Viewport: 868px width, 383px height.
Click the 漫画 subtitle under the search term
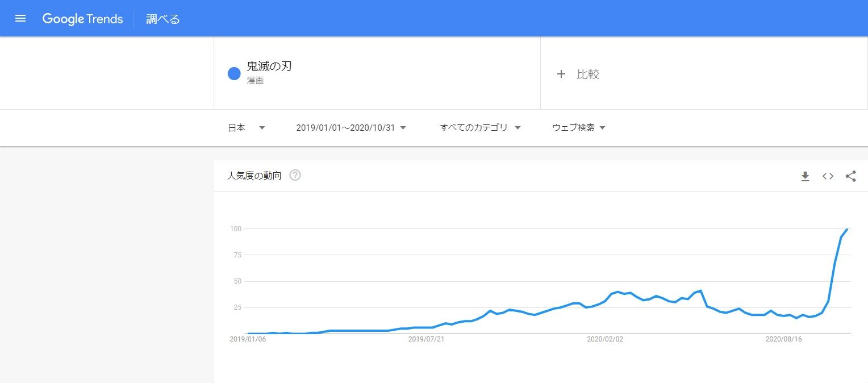255,81
